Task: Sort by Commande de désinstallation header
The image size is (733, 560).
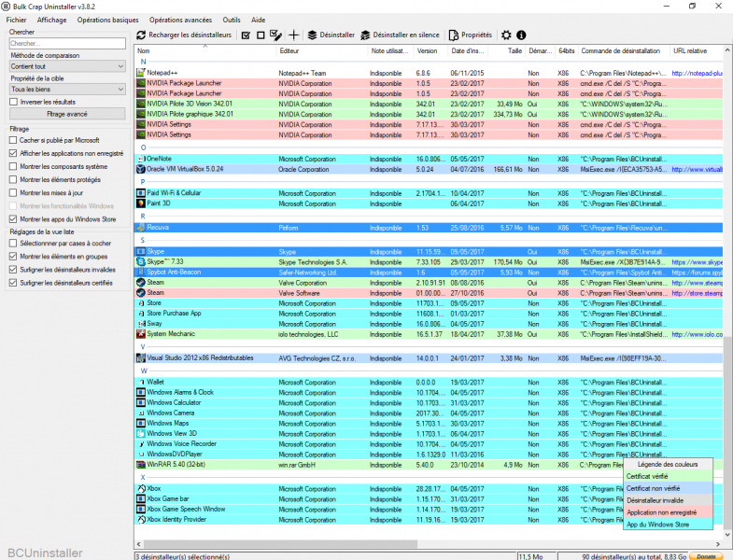Action: pyautogui.click(x=623, y=51)
